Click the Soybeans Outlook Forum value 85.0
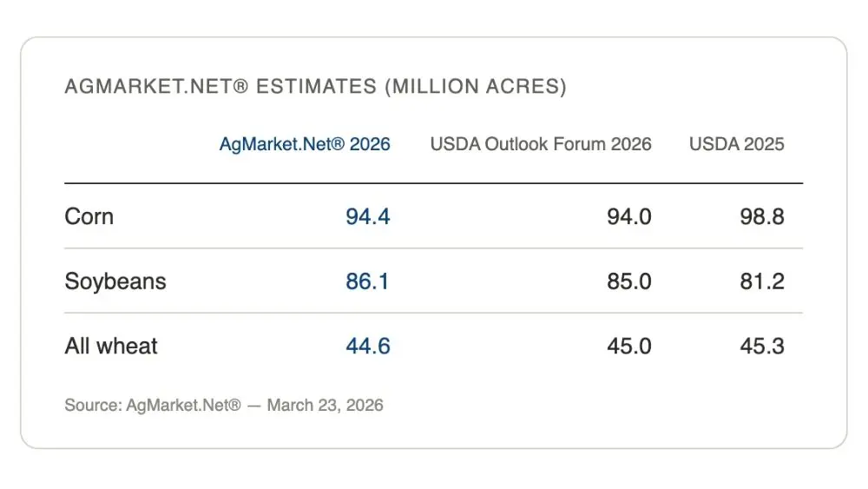The height and width of the screenshot is (489, 868). 629,281
